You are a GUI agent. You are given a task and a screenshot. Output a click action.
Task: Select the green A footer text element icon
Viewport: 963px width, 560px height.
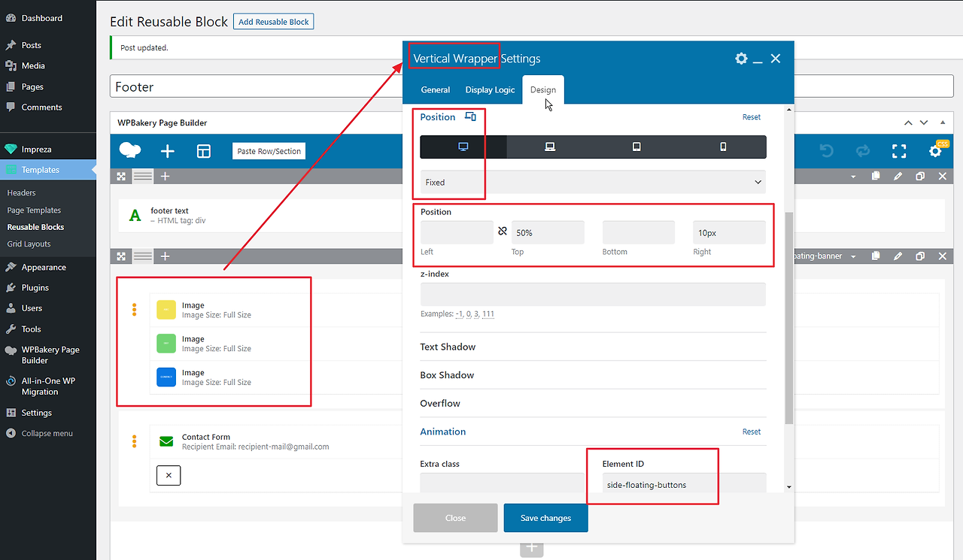tap(135, 216)
